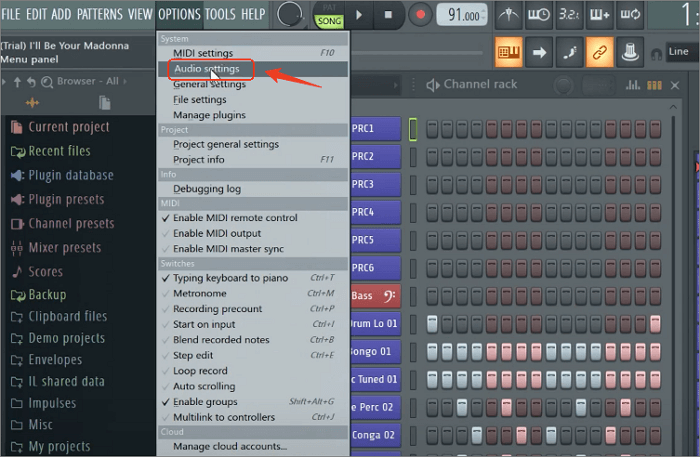Toggle the orange multilink controllers icon
Screen dimensions: 700x457
click(600, 53)
